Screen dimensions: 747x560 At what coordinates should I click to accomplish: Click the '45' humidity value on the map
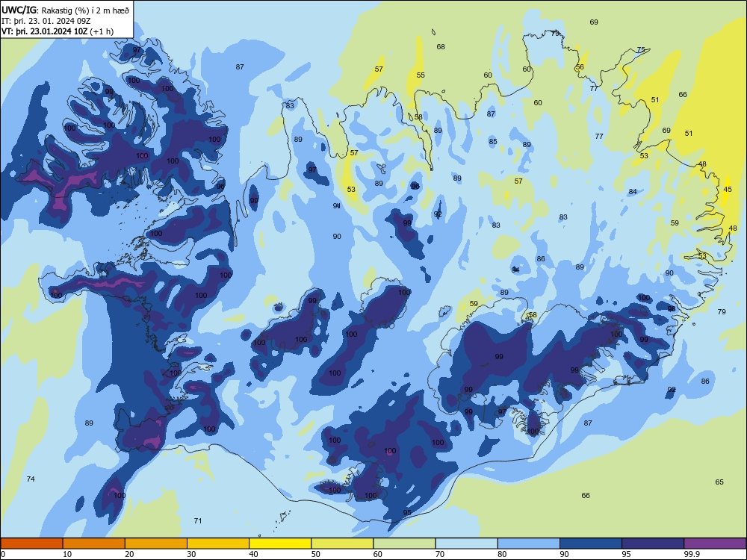pyautogui.click(x=728, y=190)
